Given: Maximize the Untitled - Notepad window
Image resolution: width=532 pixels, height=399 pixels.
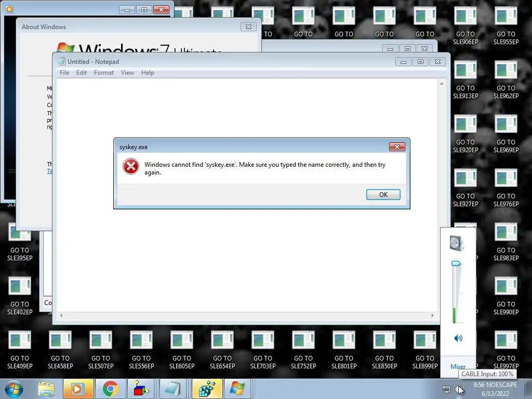Looking at the screenshot, I should (420, 61).
